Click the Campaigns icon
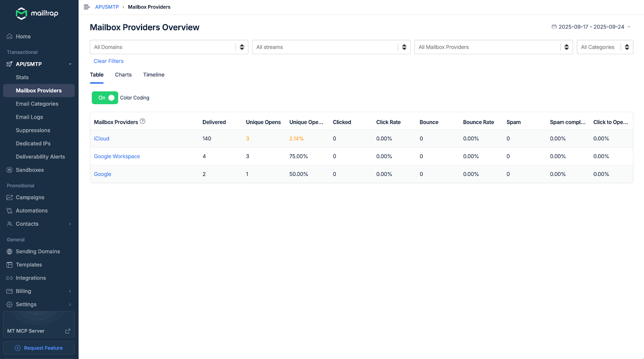 [10, 197]
